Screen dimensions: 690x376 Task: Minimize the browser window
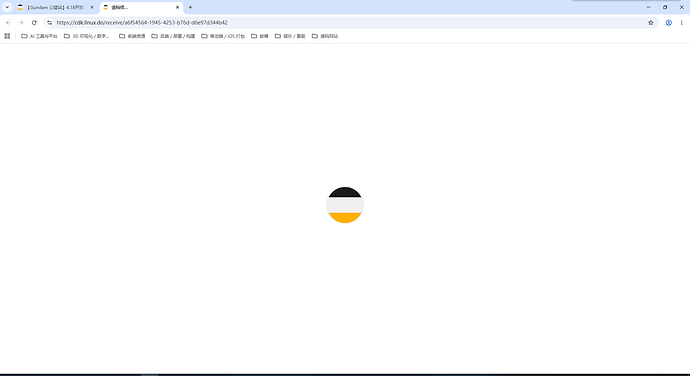[648, 7]
